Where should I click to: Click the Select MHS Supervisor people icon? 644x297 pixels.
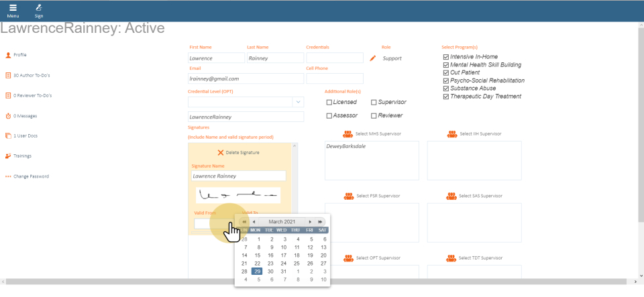coord(348,134)
